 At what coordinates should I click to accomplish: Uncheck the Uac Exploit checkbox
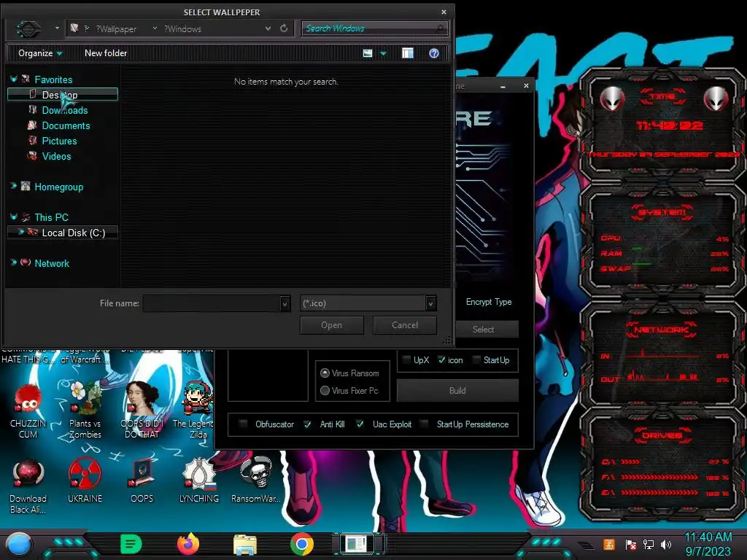360,424
